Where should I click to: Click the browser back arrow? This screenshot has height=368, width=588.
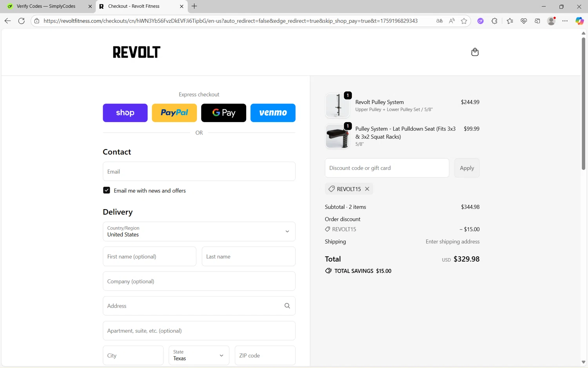tap(7, 21)
